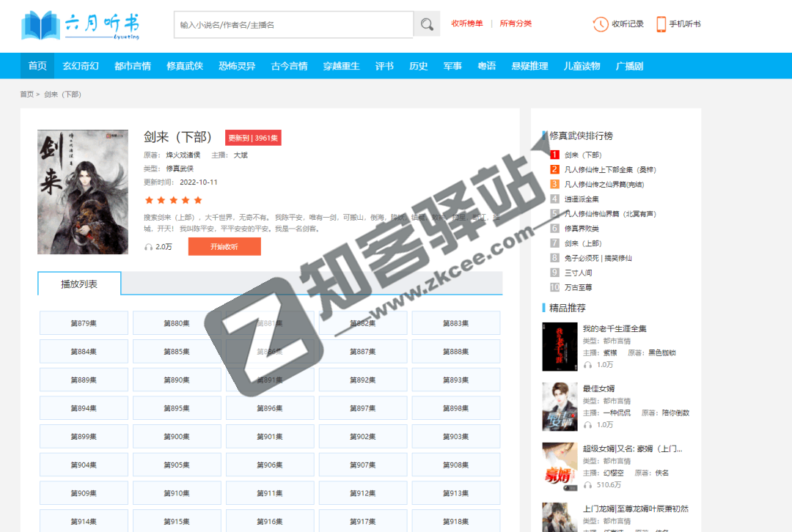Select the 播放列表 tab

click(78, 283)
